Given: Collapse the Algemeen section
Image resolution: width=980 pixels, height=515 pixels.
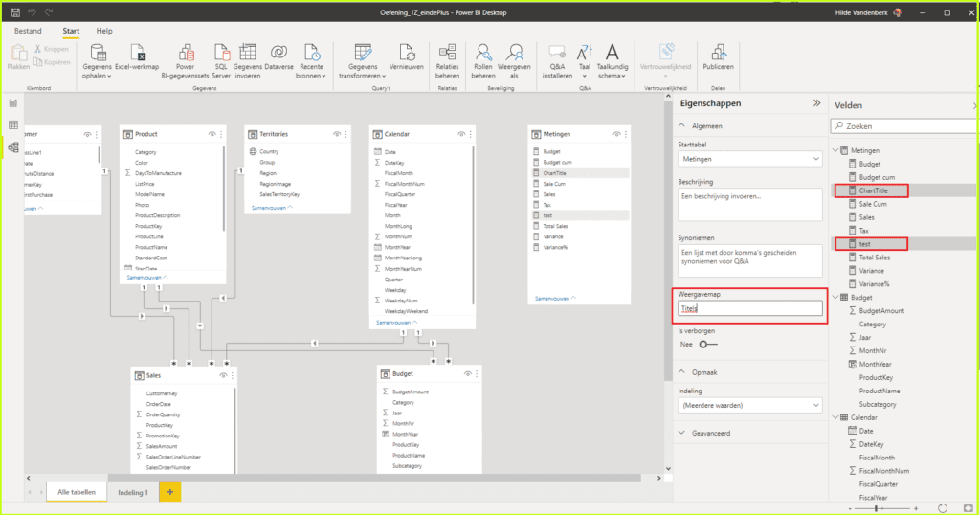Looking at the screenshot, I should point(681,126).
